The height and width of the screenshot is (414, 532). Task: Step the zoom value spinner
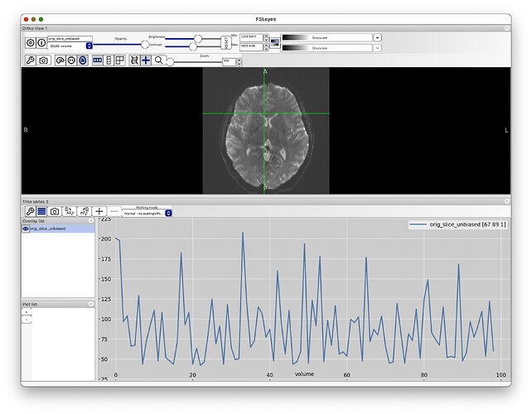(x=239, y=62)
